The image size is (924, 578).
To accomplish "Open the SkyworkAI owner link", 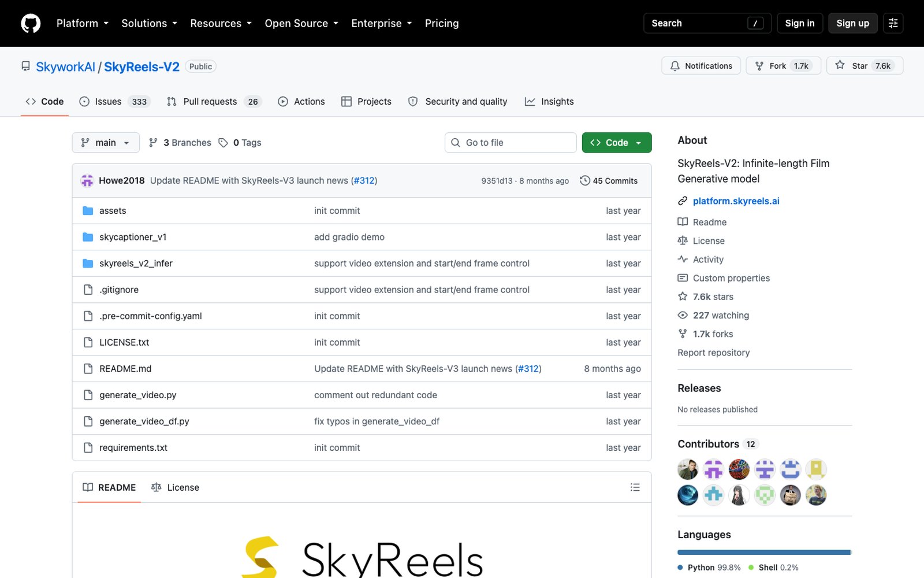I will click(65, 66).
